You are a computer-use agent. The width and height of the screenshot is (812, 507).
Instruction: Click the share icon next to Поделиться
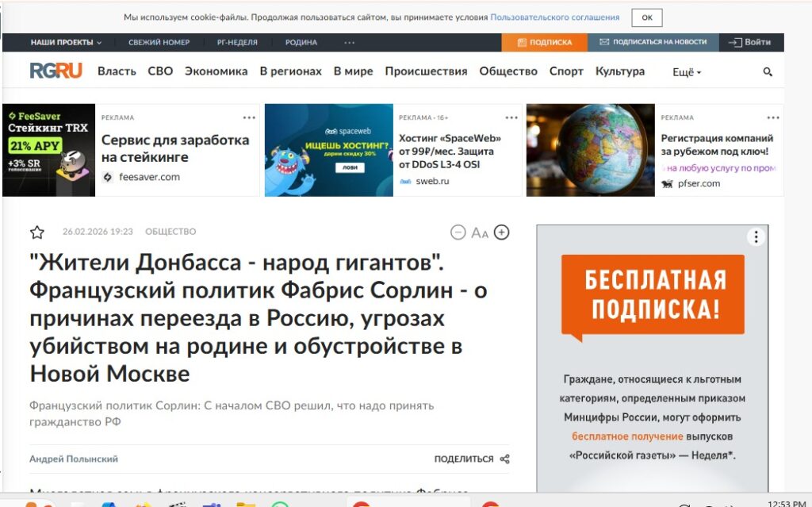click(x=505, y=459)
